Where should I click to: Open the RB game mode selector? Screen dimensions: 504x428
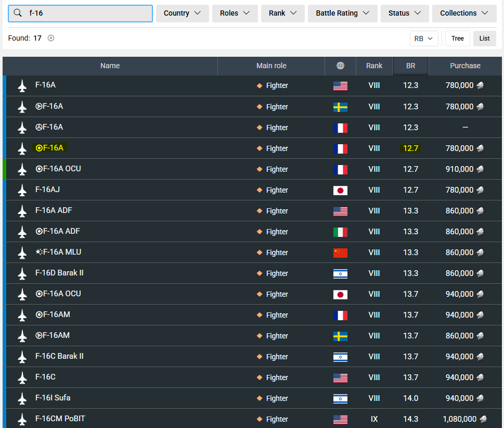[423, 39]
